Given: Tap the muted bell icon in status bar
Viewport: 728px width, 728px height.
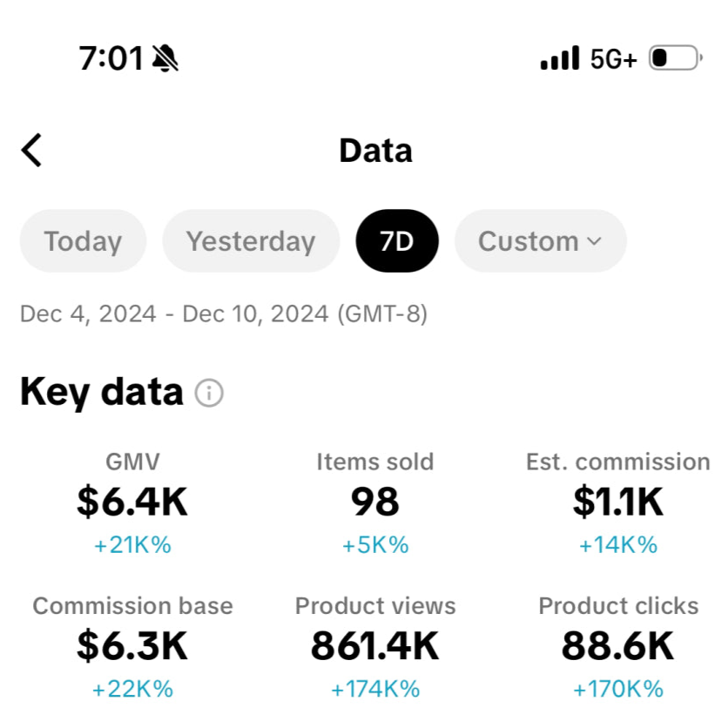Looking at the screenshot, I should tap(165, 58).
